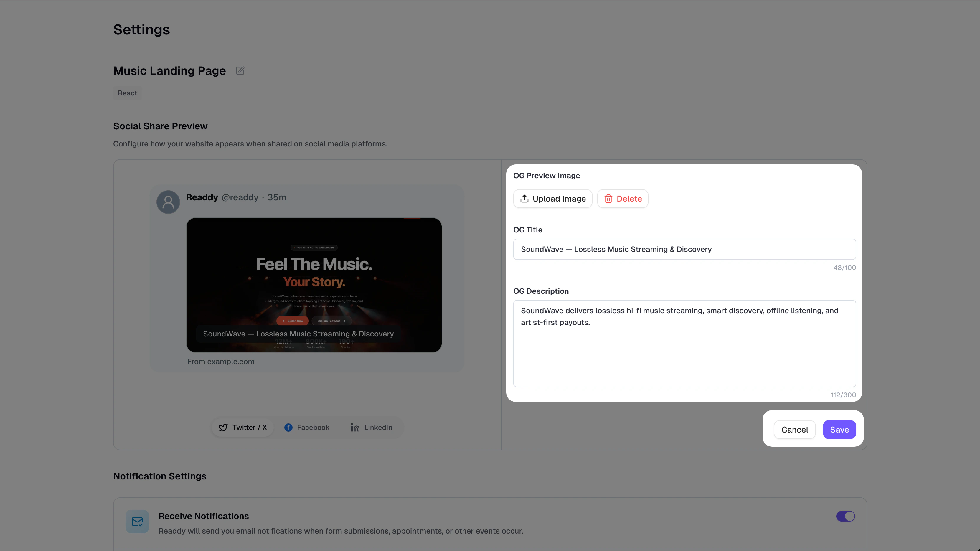Click the red trash icon in Delete
This screenshot has height=551, width=980.
(x=608, y=199)
